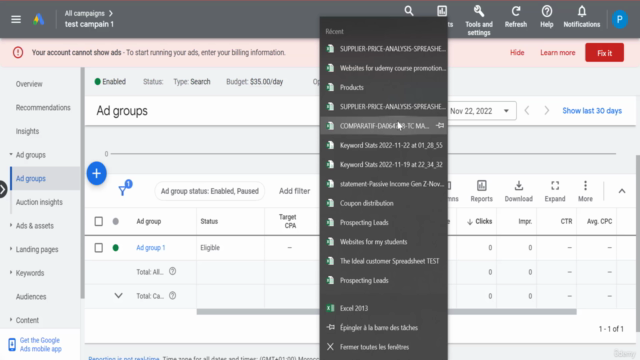The image size is (640, 360).
Task: Click the All campaigns breadcrumb
Action: pyautogui.click(x=84, y=13)
